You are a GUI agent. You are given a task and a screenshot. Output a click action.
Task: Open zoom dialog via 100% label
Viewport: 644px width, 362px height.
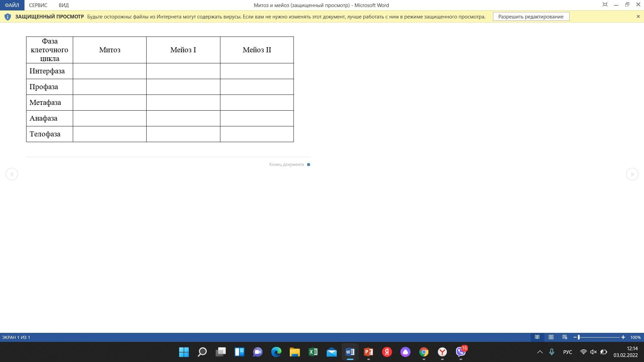[x=635, y=337]
